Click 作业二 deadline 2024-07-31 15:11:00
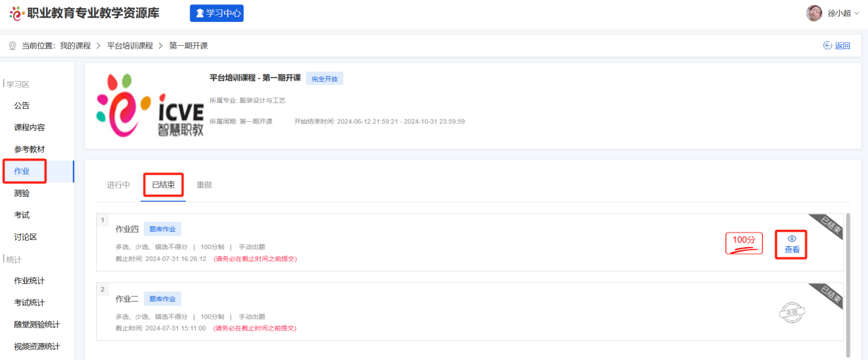Image resolution: width=868 pixels, height=360 pixels. click(x=161, y=328)
